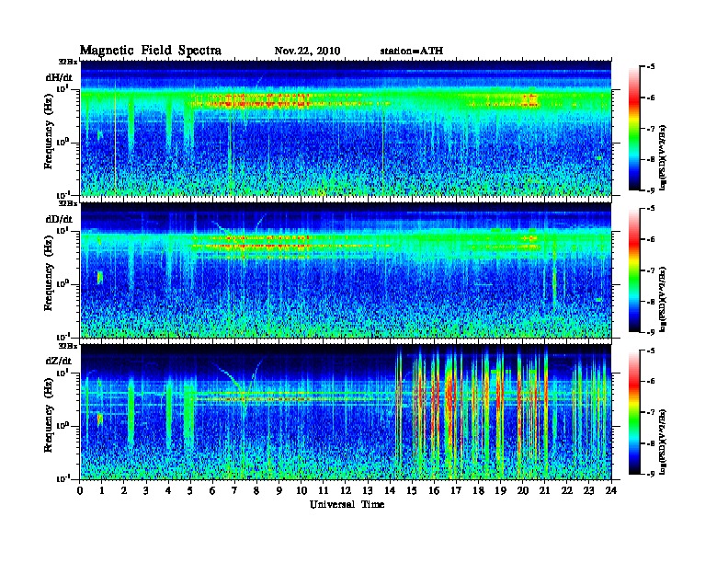Viewport: 728px width, 563px height.
Task: Click the log(PSD) units label beside dZ/dt color bar
Action: [663, 442]
